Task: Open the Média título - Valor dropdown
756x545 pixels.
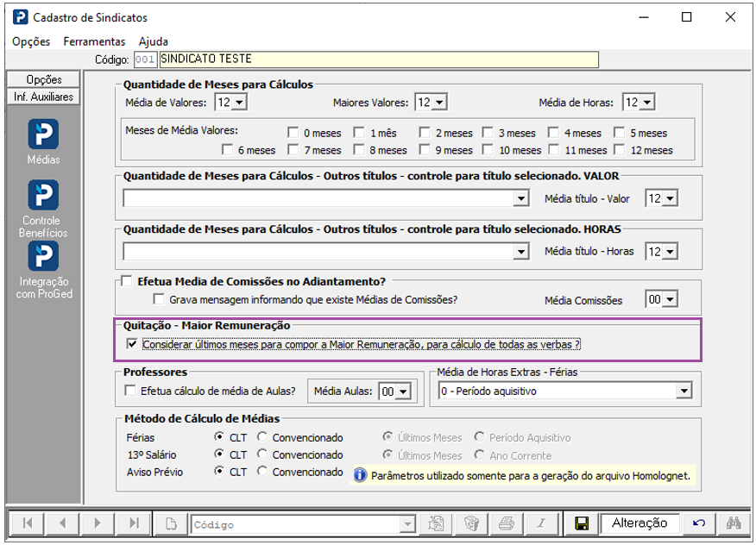Action: click(x=671, y=198)
